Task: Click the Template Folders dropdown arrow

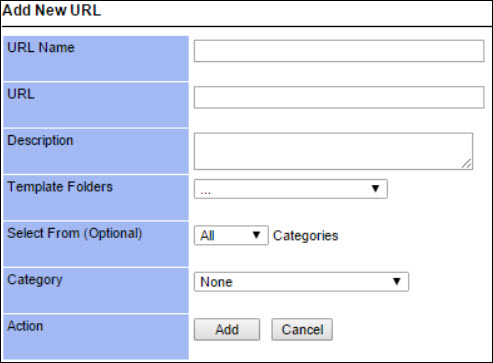Action: (x=375, y=189)
